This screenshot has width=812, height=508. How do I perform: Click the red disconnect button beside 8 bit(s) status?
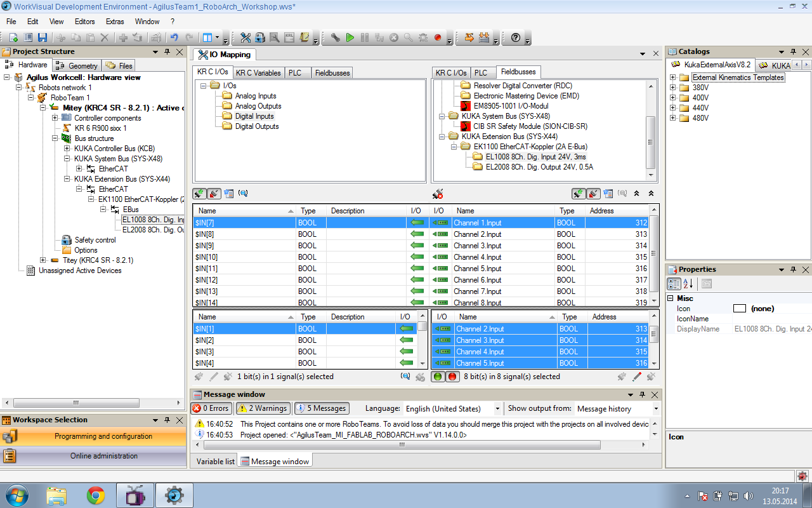point(452,377)
